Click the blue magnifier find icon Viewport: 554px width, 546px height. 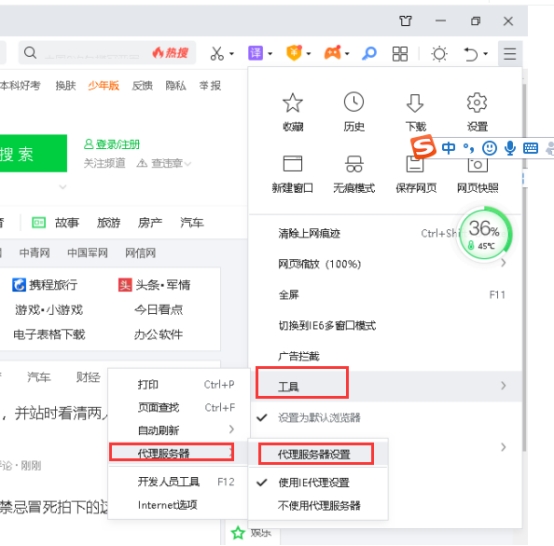[x=369, y=53]
